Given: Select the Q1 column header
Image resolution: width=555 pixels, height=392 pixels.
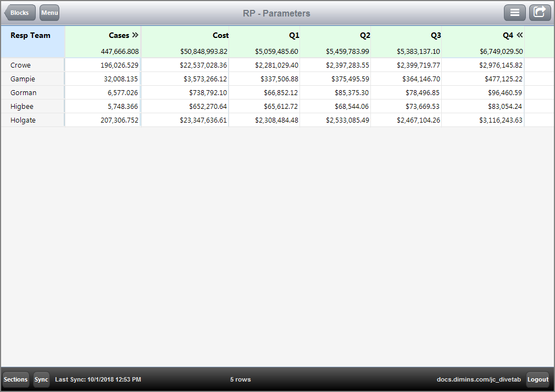Looking at the screenshot, I should click(293, 35).
